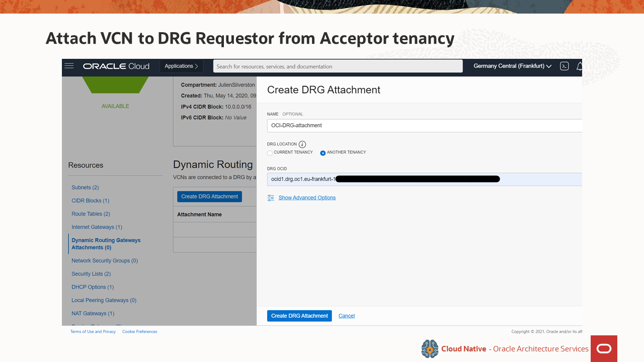The height and width of the screenshot is (362, 644).
Task: Select the Current Tenancy radio option
Action: (x=270, y=153)
